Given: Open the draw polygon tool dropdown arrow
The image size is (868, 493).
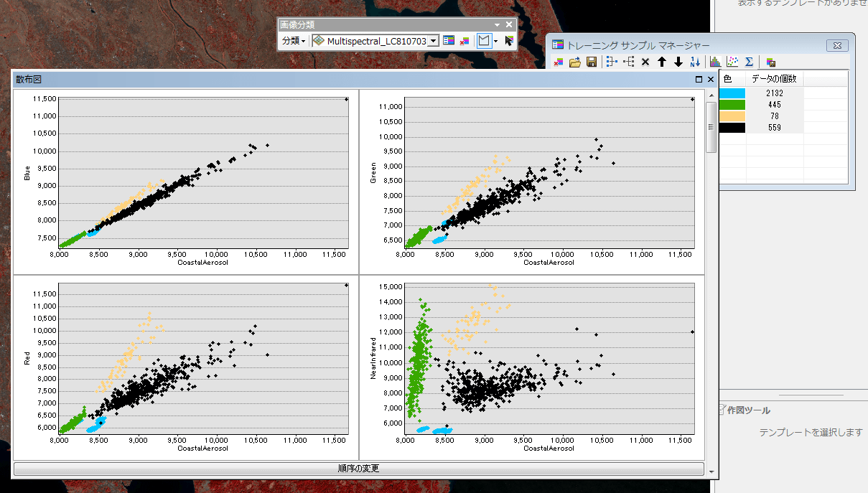Looking at the screenshot, I should (495, 41).
